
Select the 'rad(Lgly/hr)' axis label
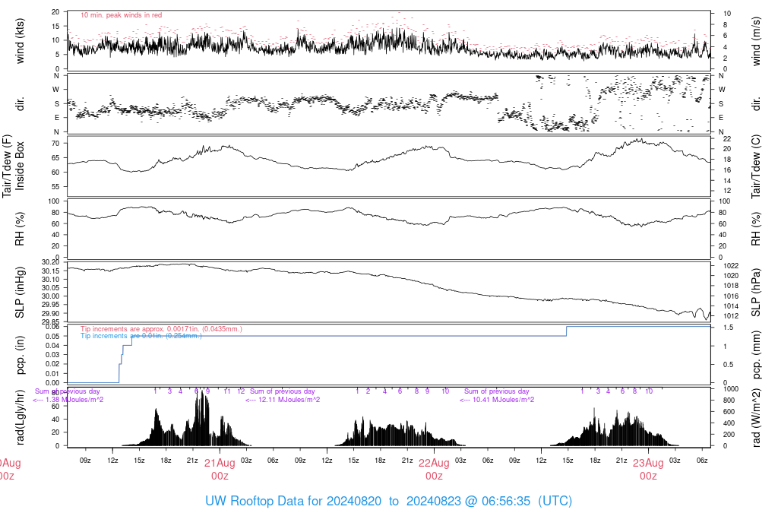coord(20,417)
